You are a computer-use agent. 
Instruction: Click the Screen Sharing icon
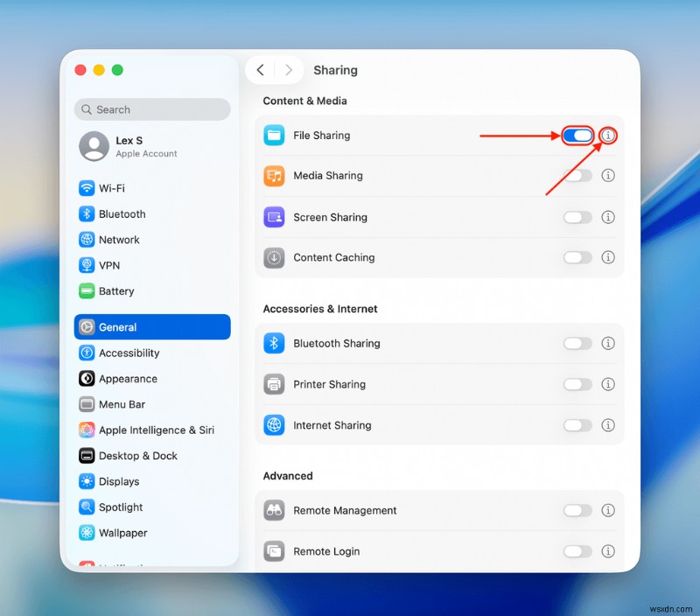[x=274, y=217]
